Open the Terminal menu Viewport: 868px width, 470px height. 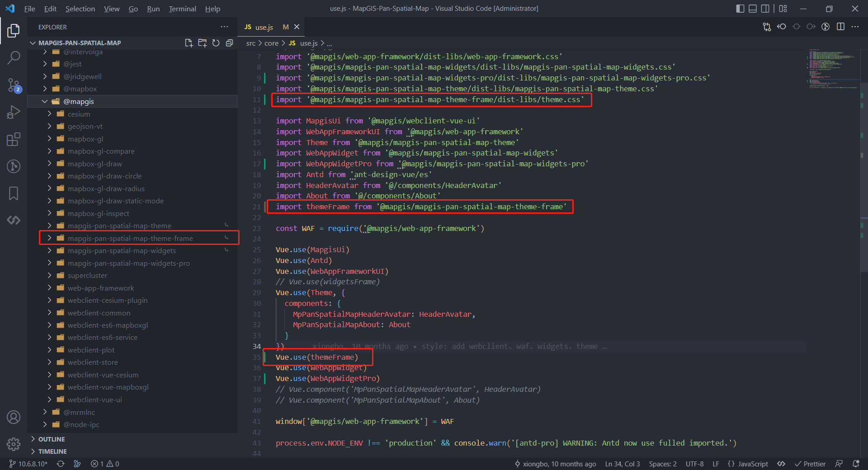(182, 9)
